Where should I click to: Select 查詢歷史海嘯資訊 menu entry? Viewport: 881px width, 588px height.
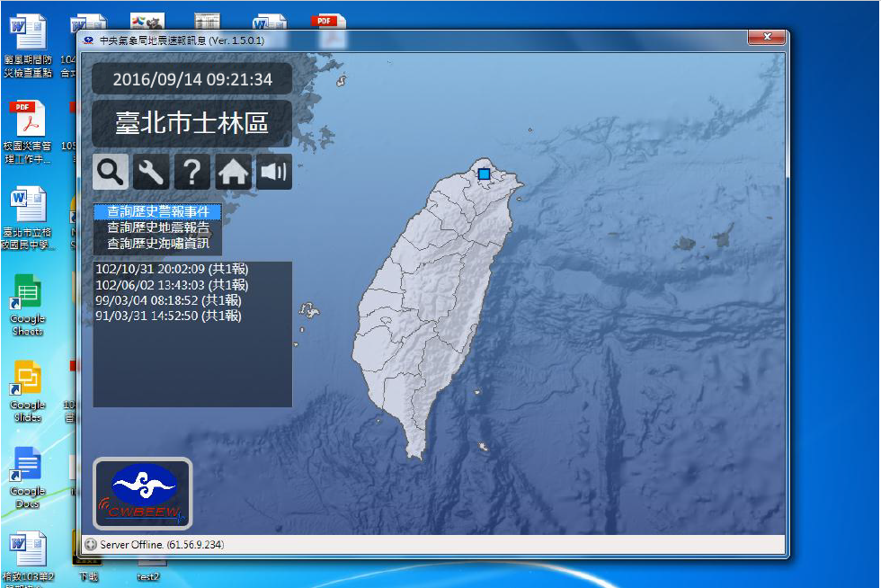click(x=157, y=244)
